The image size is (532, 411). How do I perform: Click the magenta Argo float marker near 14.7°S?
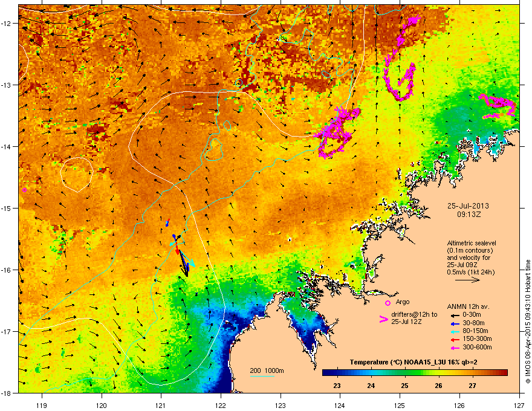coord(24,190)
